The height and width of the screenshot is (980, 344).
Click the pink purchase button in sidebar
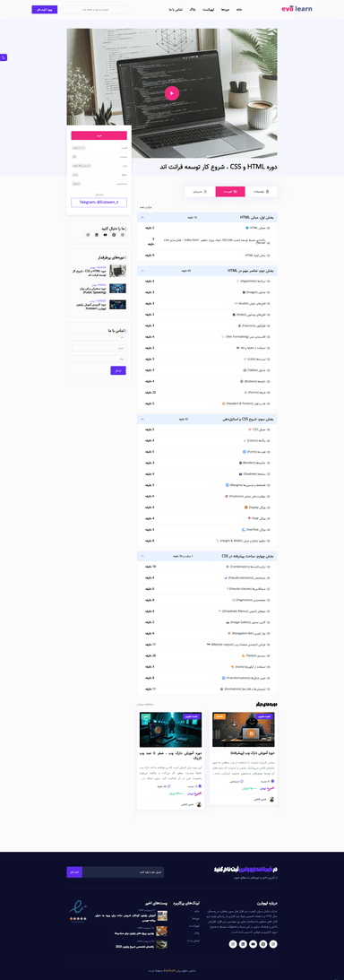(99, 135)
